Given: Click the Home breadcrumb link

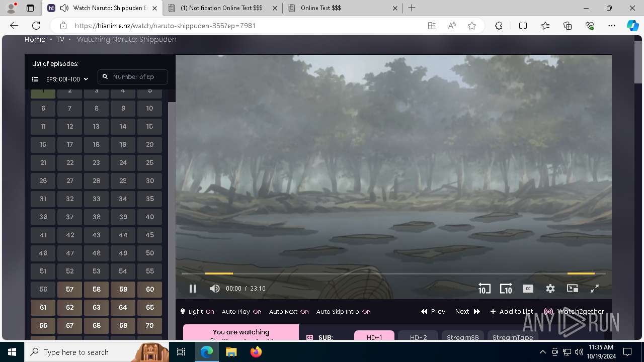Looking at the screenshot, I should (x=35, y=39).
